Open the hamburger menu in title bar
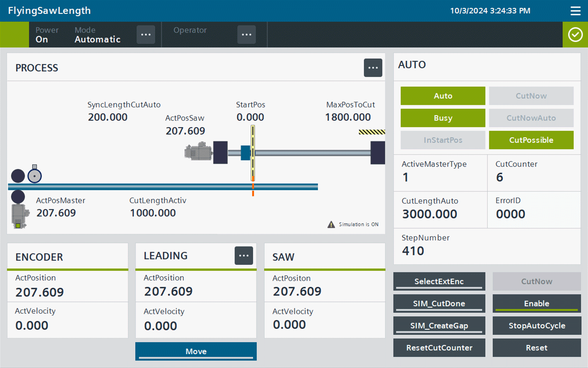 [575, 11]
